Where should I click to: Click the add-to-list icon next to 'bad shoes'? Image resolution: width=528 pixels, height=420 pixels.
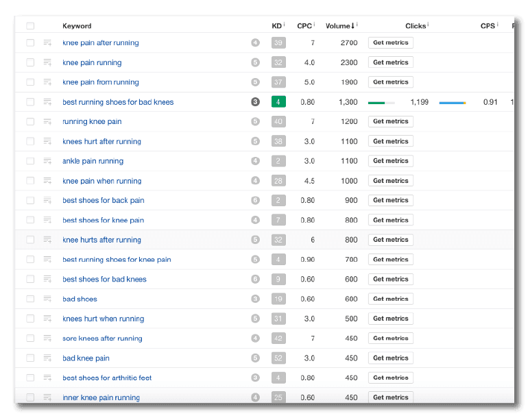48,299
